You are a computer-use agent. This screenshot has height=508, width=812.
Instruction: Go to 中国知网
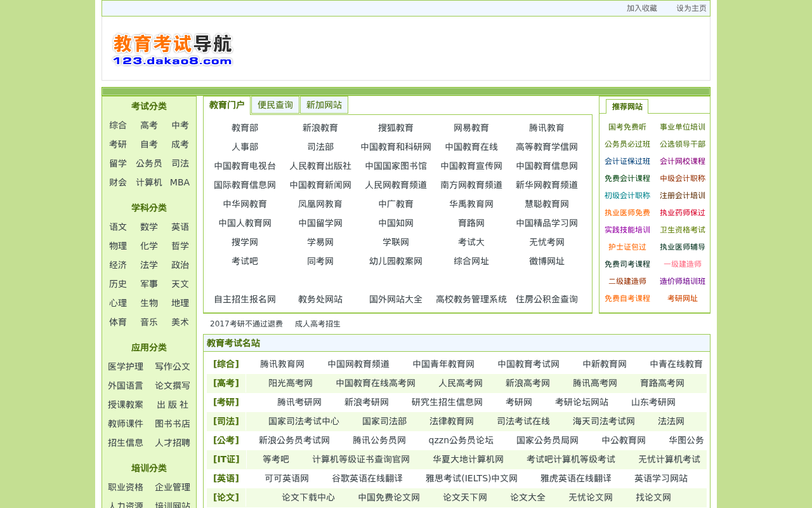pos(396,224)
